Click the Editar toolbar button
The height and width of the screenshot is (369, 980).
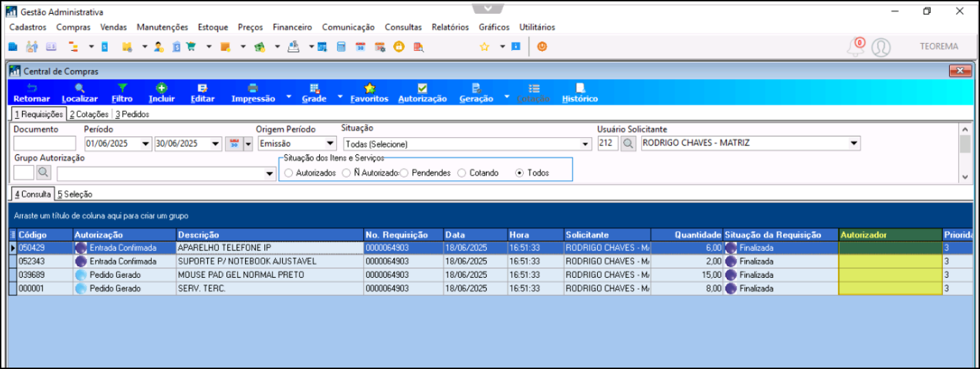click(x=202, y=93)
